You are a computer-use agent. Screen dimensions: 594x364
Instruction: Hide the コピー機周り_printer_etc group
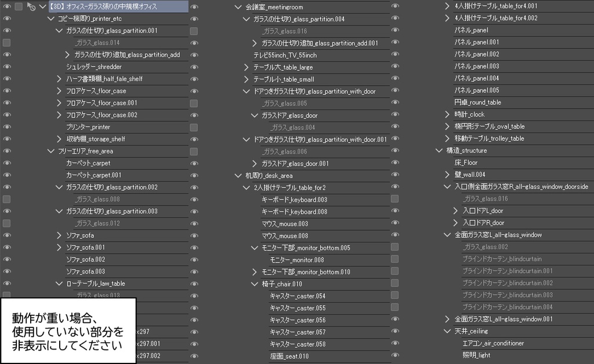click(7, 19)
